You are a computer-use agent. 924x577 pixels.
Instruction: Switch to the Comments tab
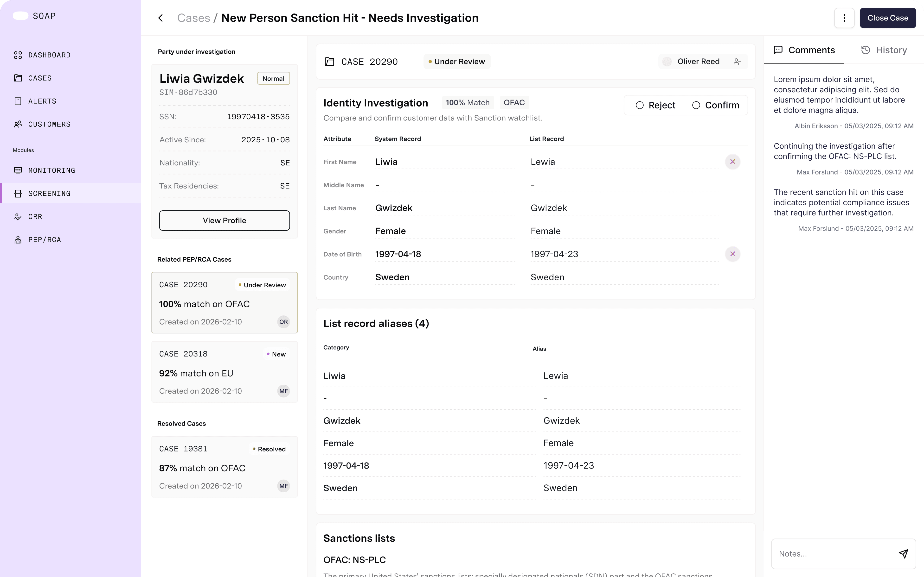[x=804, y=50]
